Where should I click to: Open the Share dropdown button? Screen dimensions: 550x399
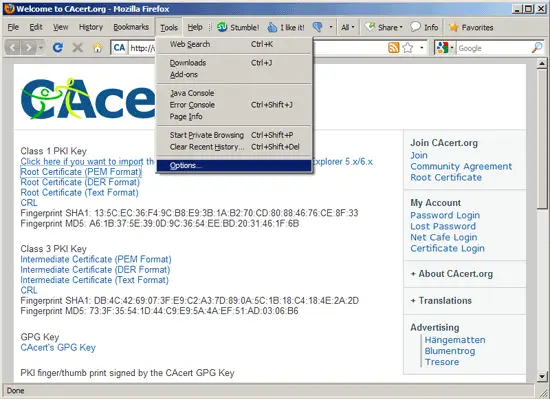[383, 27]
